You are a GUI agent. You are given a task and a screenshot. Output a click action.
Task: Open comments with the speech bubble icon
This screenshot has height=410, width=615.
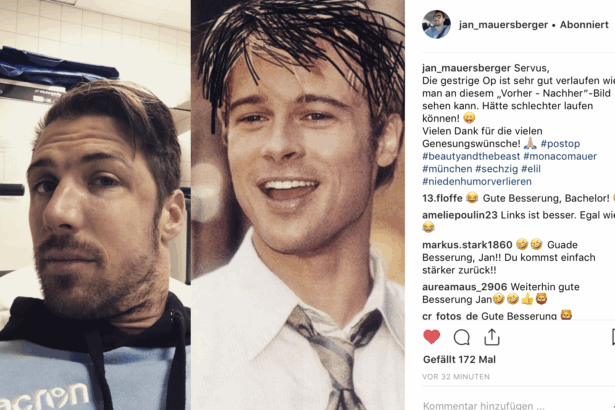pyautogui.click(x=462, y=337)
